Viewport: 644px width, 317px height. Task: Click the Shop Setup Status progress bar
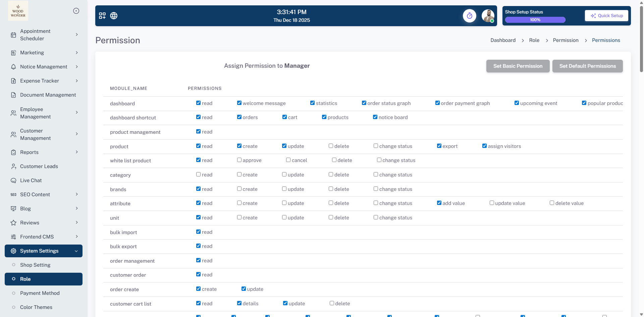(x=535, y=20)
